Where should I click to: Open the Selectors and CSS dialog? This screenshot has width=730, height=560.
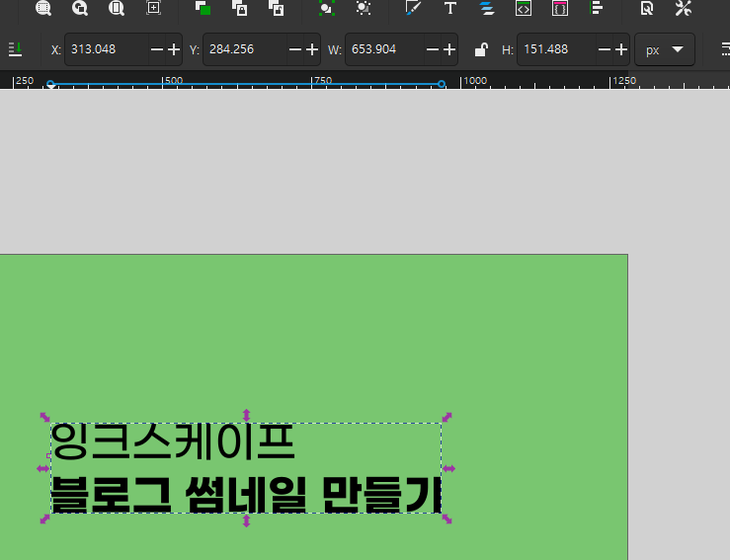[x=560, y=8]
